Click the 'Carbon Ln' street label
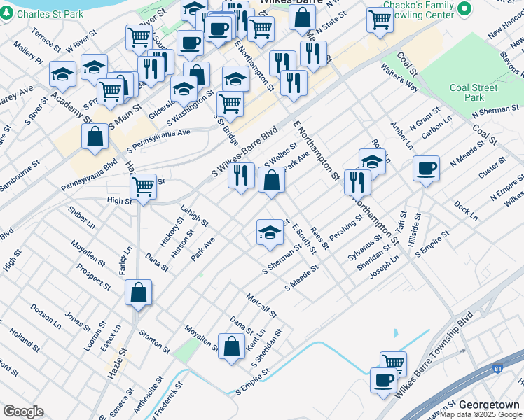This screenshot has height=420, width=524. (436, 127)
